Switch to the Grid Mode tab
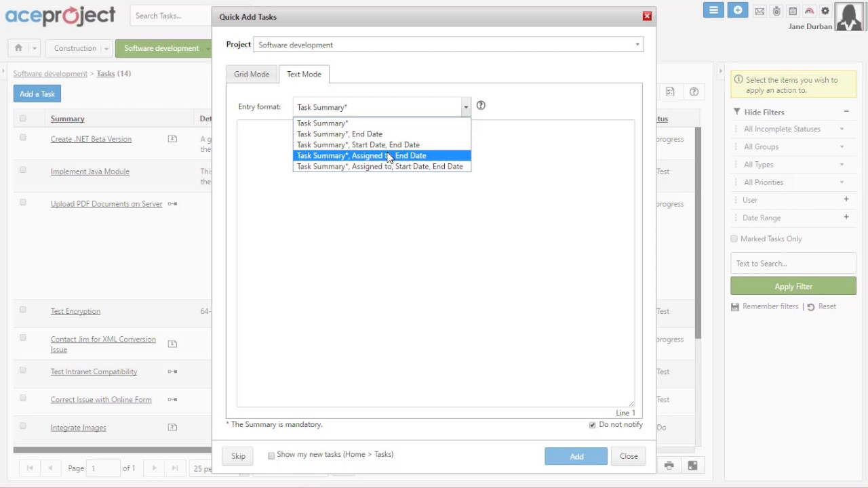The image size is (868, 488). (252, 74)
